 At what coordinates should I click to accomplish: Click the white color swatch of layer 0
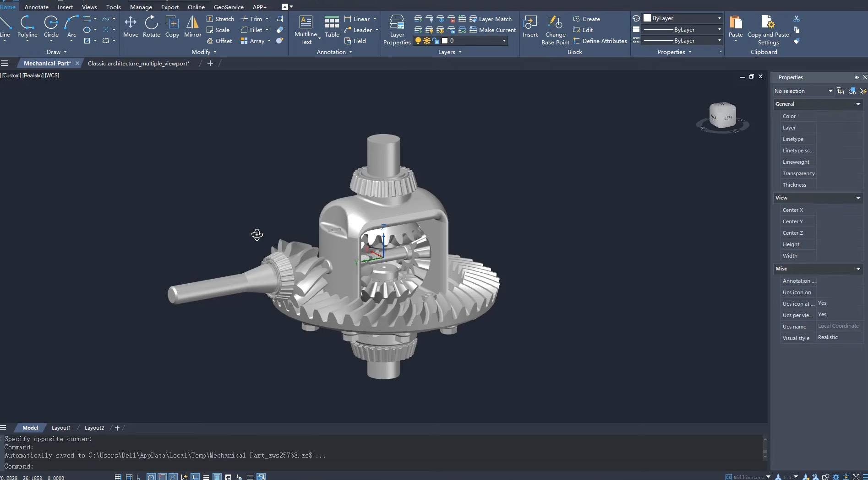[445, 41]
